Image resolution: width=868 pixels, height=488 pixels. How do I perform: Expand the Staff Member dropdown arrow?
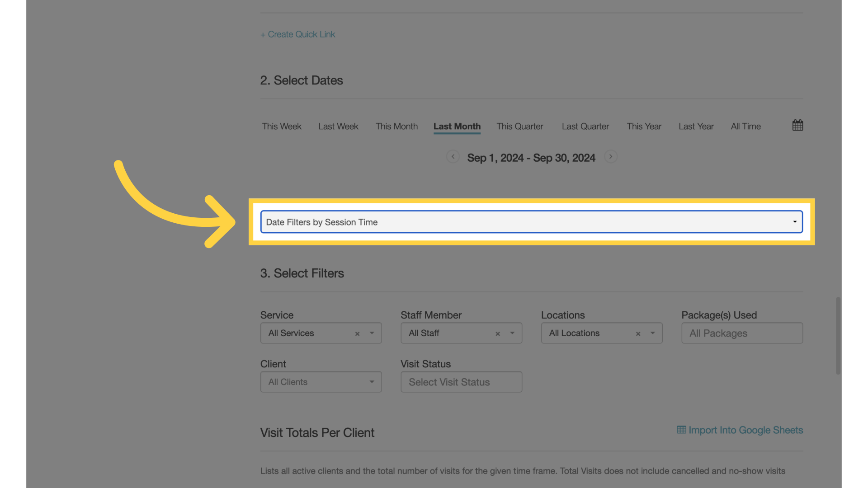(x=512, y=333)
